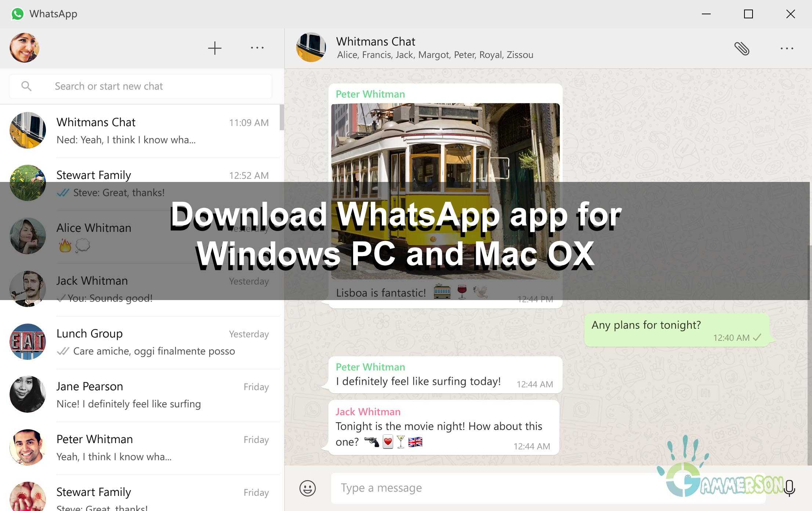This screenshot has height=511, width=812.
Task: Open the Jane Pearson conversation
Action: coord(147,395)
